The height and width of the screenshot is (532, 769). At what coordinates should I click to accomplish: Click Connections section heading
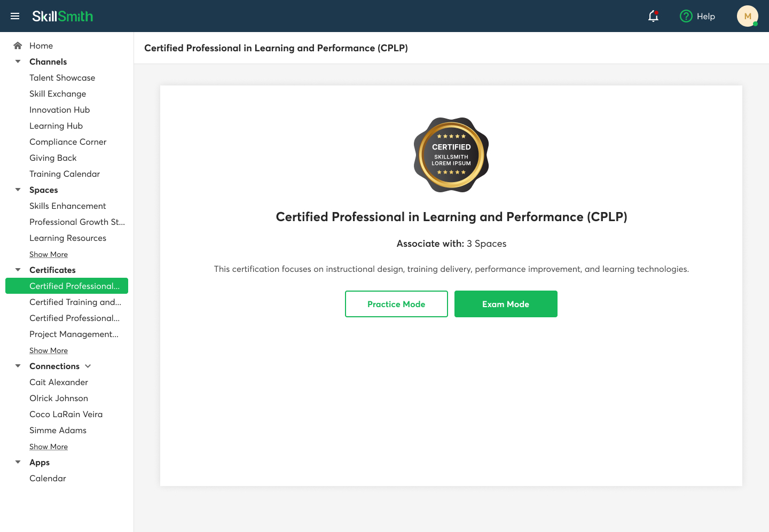pos(54,366)
